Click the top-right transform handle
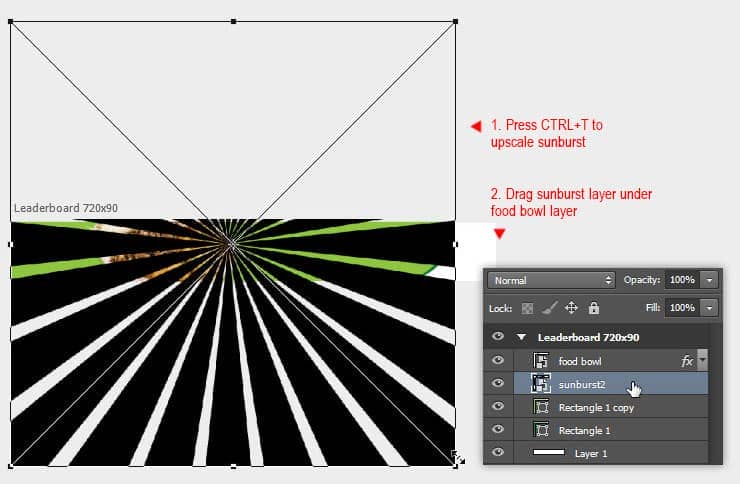The width and height of the screenshot is (740, 484). [455, 21]
